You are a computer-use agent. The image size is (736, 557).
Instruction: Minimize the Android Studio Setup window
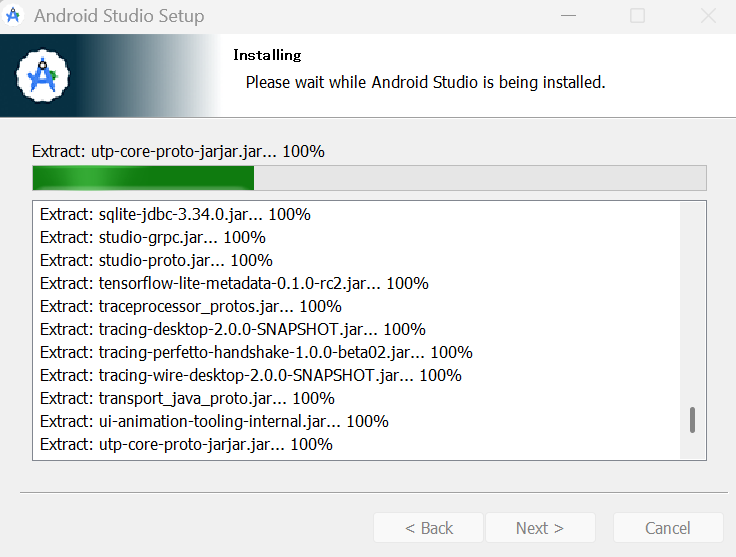click(568, 16)
